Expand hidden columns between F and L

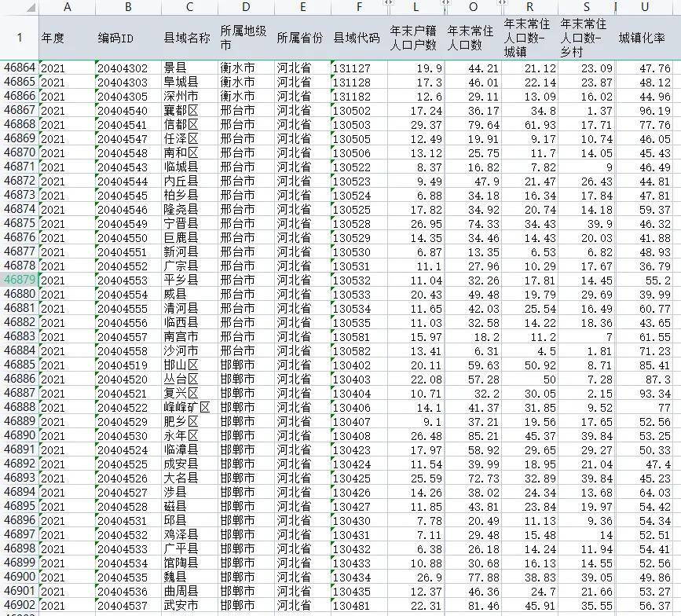pyautogui.click(x=388, y=2)
